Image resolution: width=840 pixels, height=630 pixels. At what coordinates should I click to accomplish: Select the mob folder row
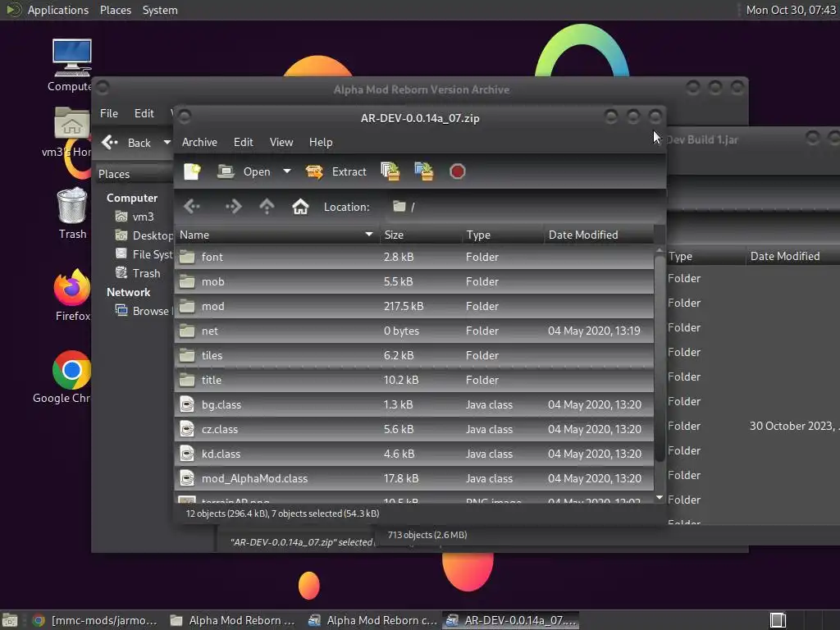pos(414,282)
